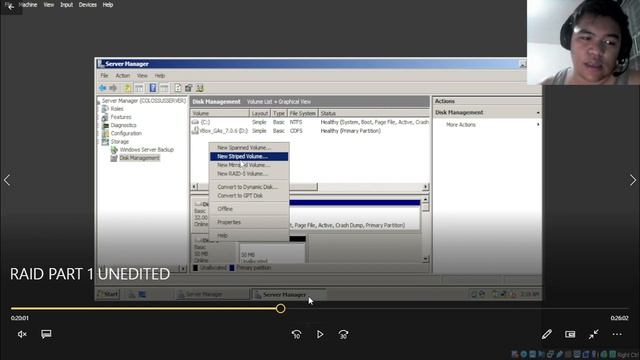Open the VirtualBox Devices menu
Viewport: 640px width, 360px height.
(x=88, y=5)
